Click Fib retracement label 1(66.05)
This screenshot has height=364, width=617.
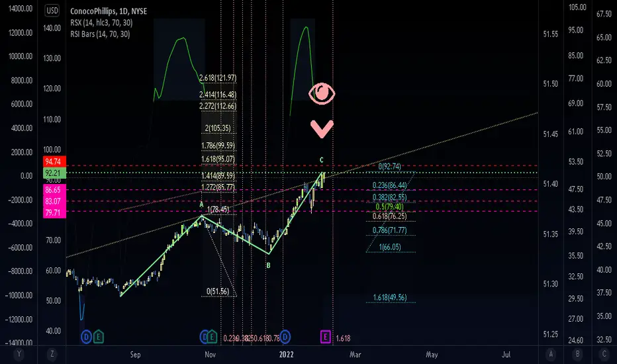tap(389, 247)
